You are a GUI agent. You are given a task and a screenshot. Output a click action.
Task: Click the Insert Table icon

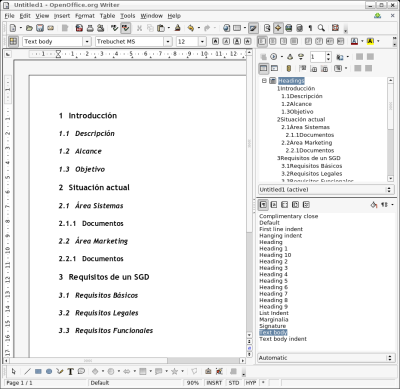(x=237, y=28)
